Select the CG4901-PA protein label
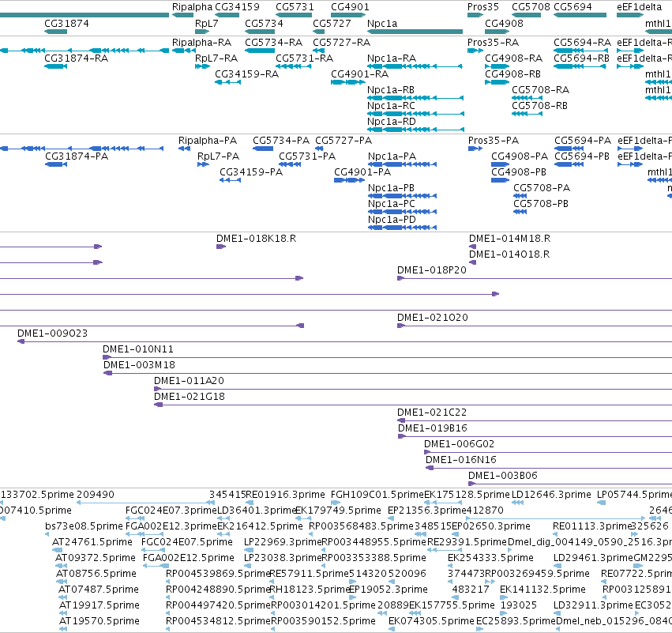Screen dimensions: 672x633 pos(362,172)
